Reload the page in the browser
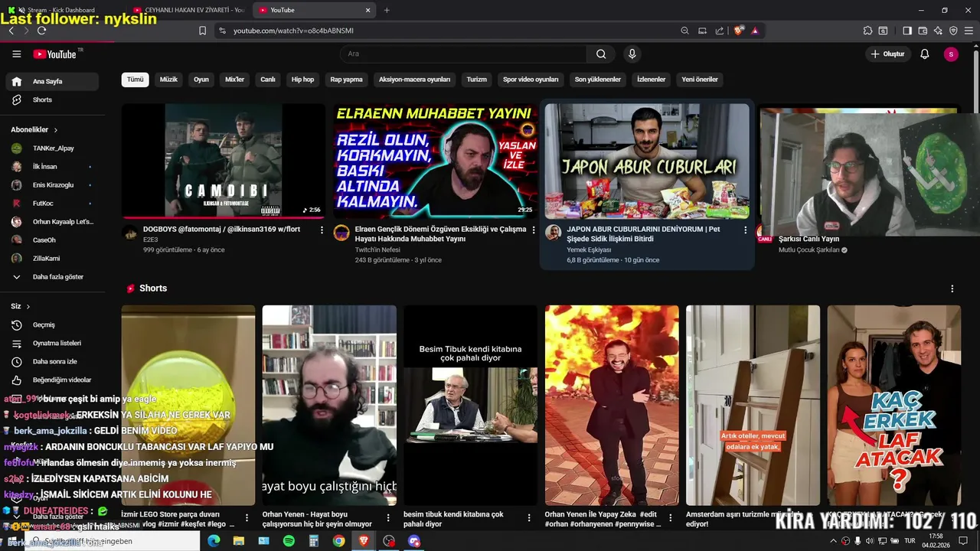Viewport: 980px width, 551px height. [41, 31]
